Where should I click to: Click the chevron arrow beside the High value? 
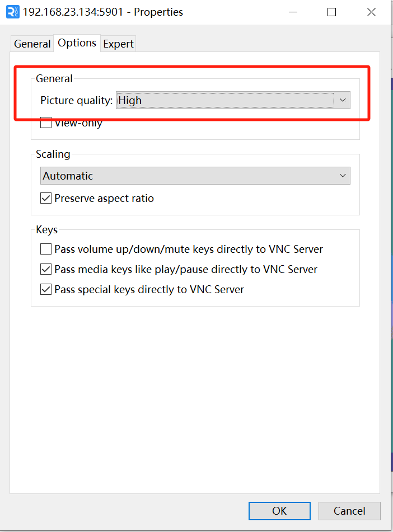(x=343, y=100)
